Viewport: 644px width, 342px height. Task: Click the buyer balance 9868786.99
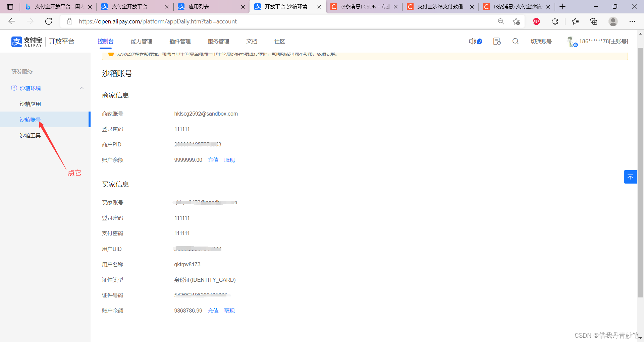click(188, 311)
